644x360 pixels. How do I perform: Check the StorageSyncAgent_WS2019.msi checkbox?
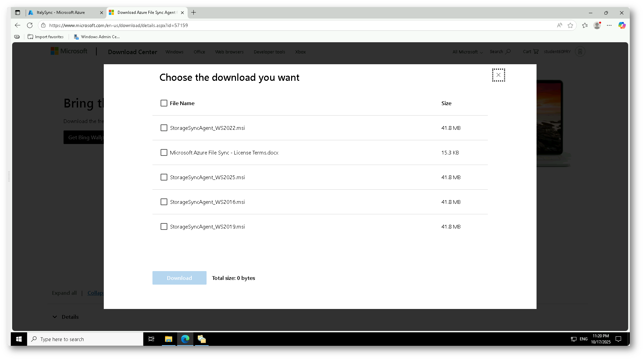click(164, 227)
